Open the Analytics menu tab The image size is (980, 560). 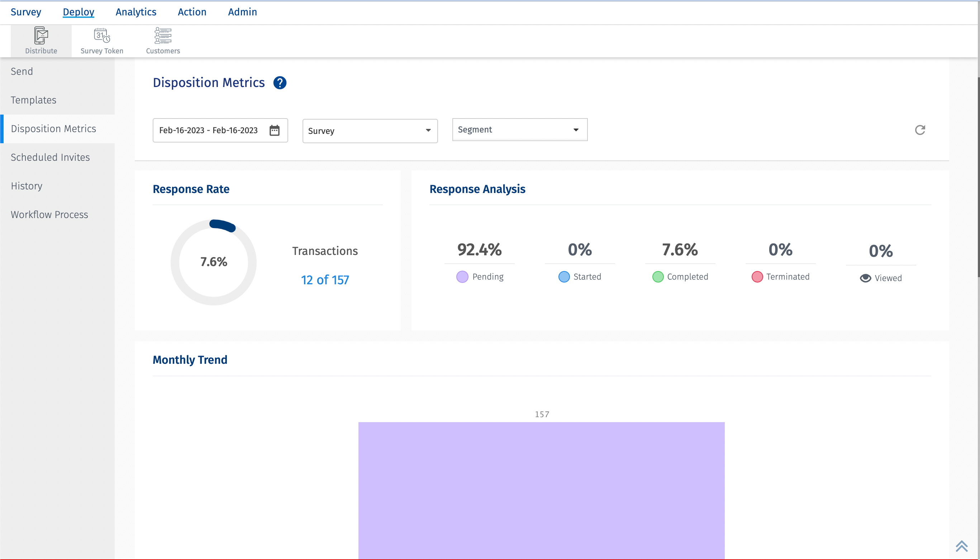coord(136,12)
